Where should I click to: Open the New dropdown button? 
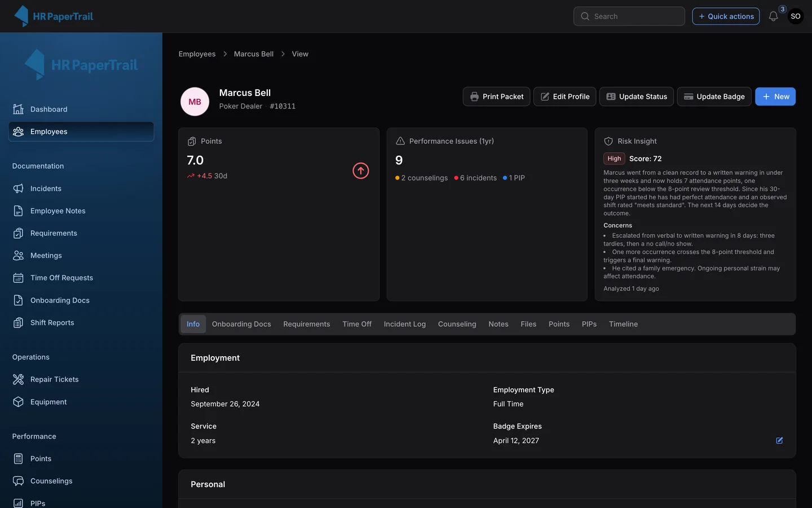[x=775, y=97]
